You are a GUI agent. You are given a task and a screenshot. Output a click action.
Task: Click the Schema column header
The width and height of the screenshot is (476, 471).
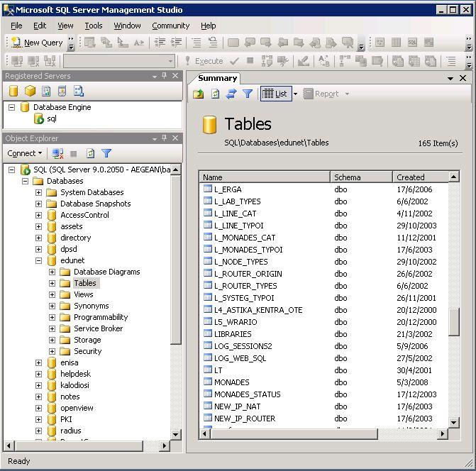tap(361, 177)
